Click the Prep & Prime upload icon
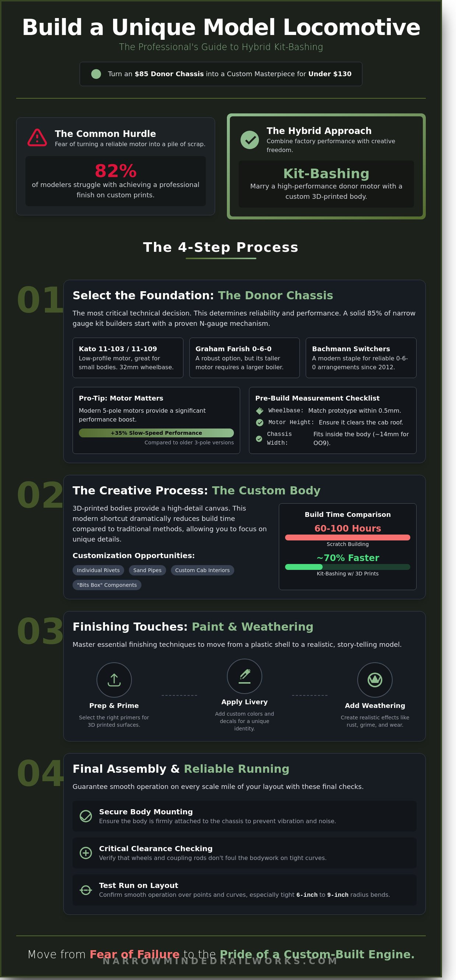This screenshot has height=980, width=456. [114, 680]
